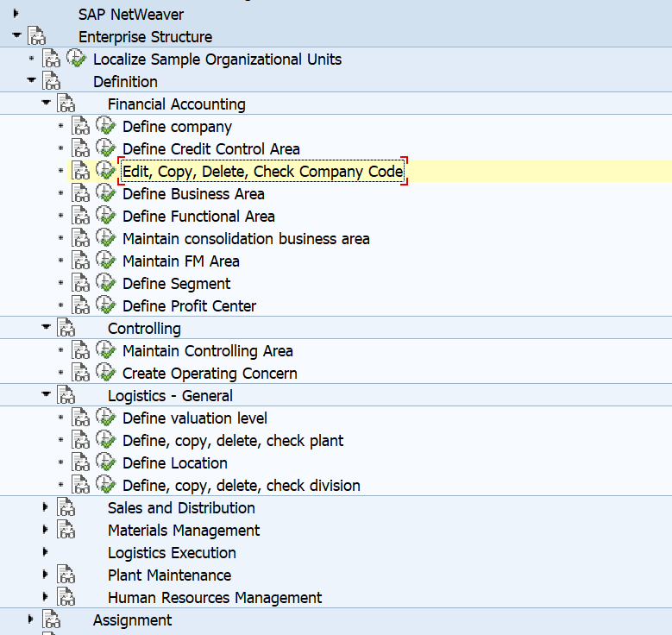
Task: Expand the Plant Maintenance node
Action: pos(46,574)
